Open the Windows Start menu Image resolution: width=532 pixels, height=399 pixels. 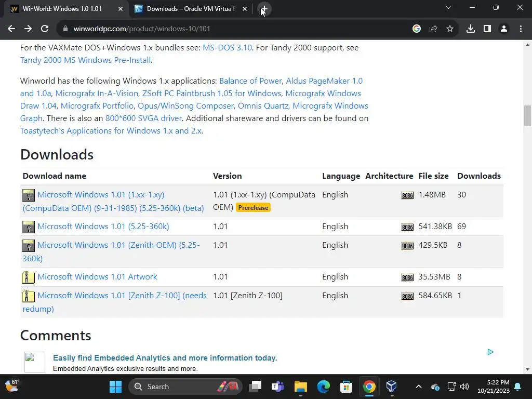pyautogui.click(x=115, y=387)
